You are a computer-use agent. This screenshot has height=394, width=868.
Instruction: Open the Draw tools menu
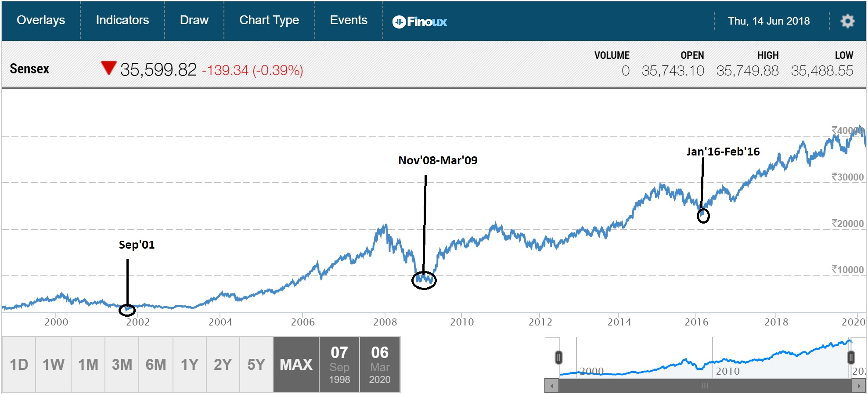(x=194, y=20)
